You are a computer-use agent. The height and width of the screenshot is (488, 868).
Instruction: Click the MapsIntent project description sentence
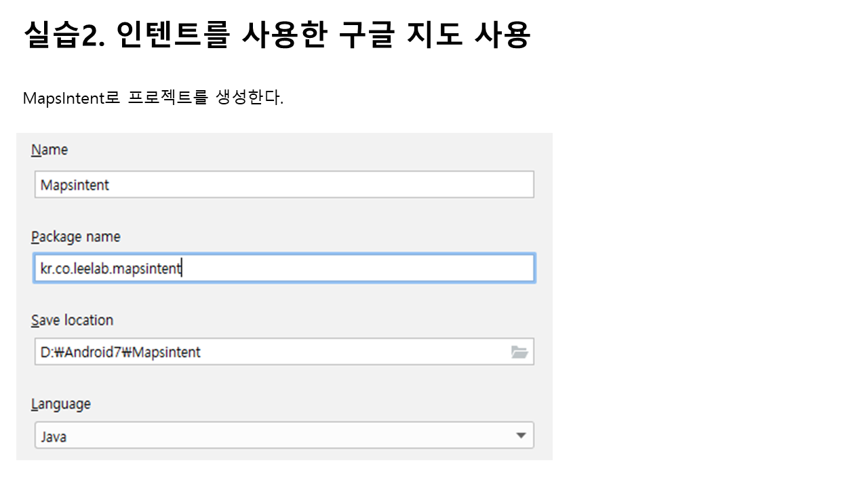153,98
